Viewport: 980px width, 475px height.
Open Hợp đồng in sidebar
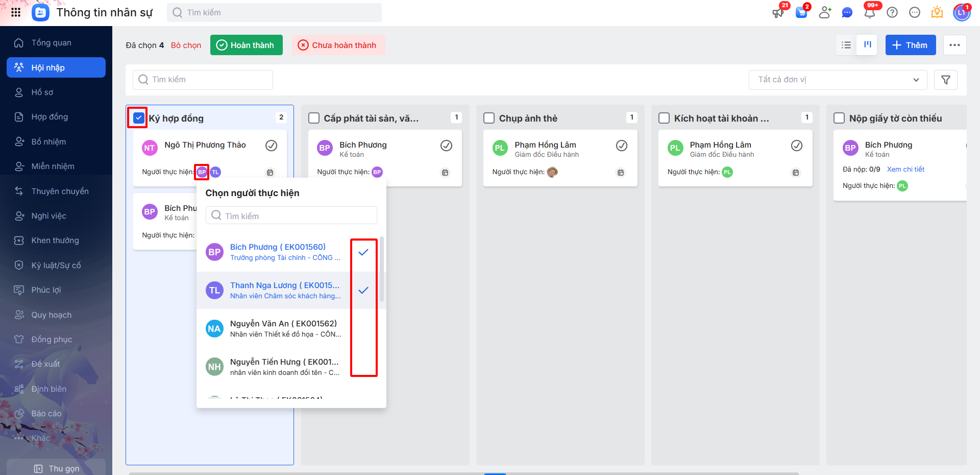click(56, 117)
